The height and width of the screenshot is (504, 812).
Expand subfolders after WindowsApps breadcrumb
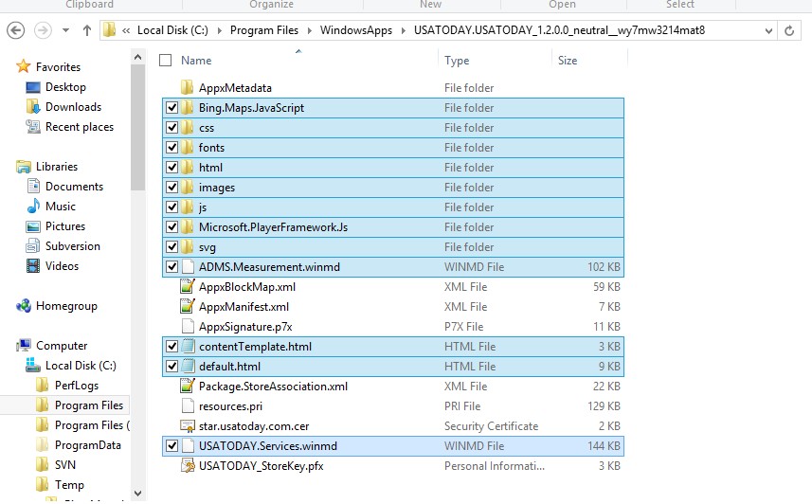tap(403, 30)
